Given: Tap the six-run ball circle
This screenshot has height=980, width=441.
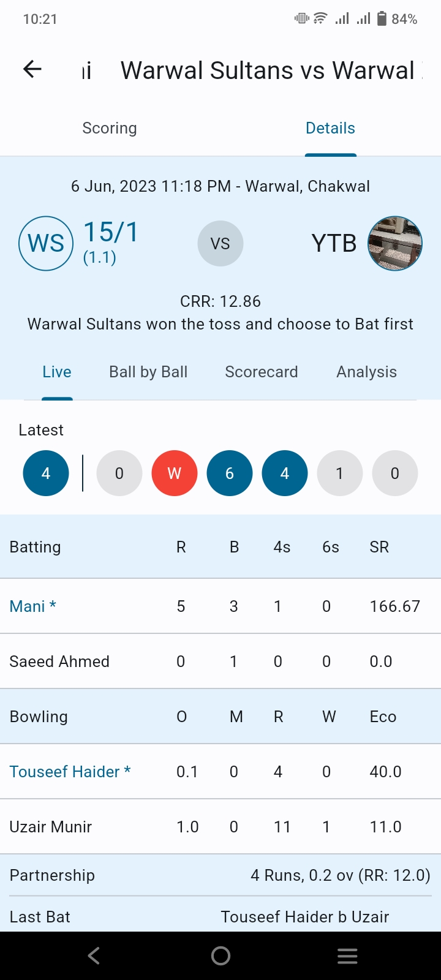Looking at the screenshot, I should pos(230,473).
